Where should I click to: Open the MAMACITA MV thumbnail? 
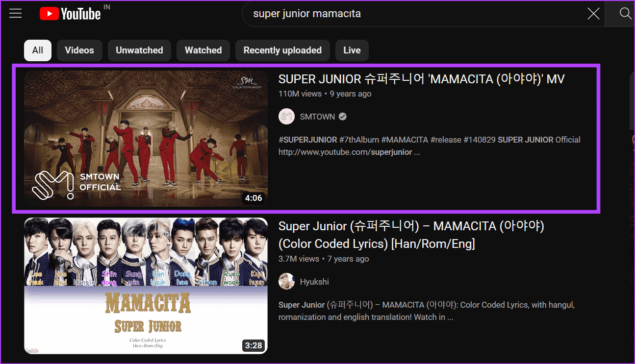[146, 138]
